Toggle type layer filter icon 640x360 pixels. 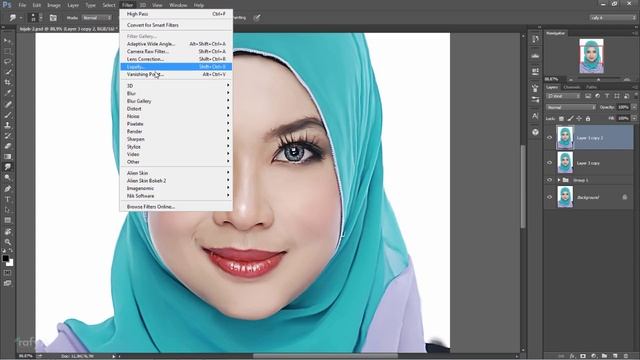point(607,96)
